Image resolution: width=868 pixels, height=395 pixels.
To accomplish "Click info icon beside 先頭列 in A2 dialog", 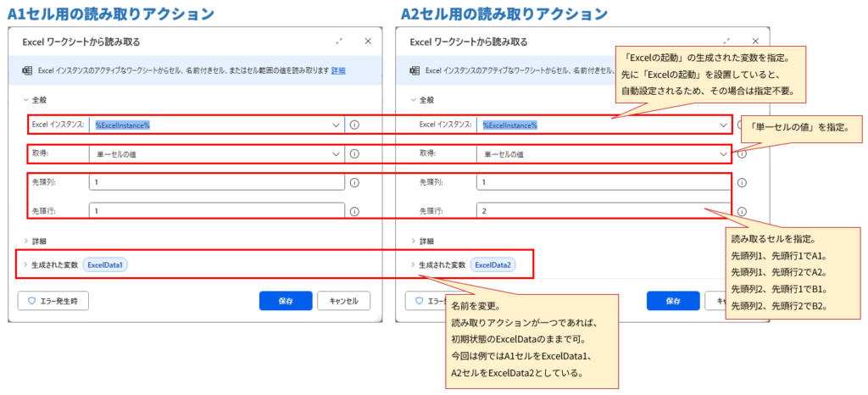I will 743,182.
